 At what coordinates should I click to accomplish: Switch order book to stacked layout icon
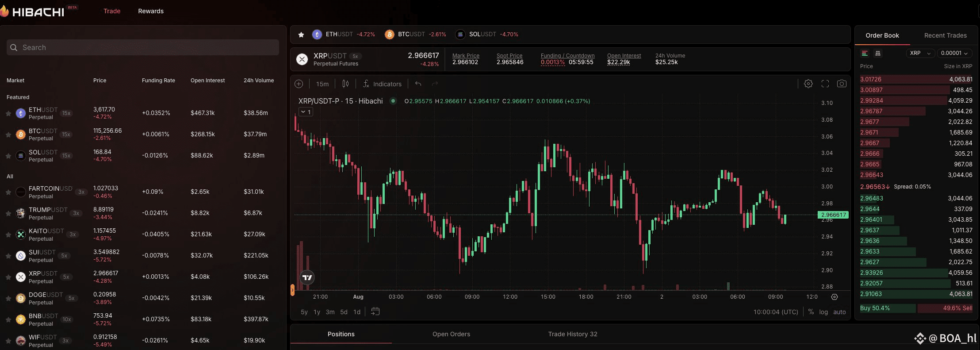878,53
